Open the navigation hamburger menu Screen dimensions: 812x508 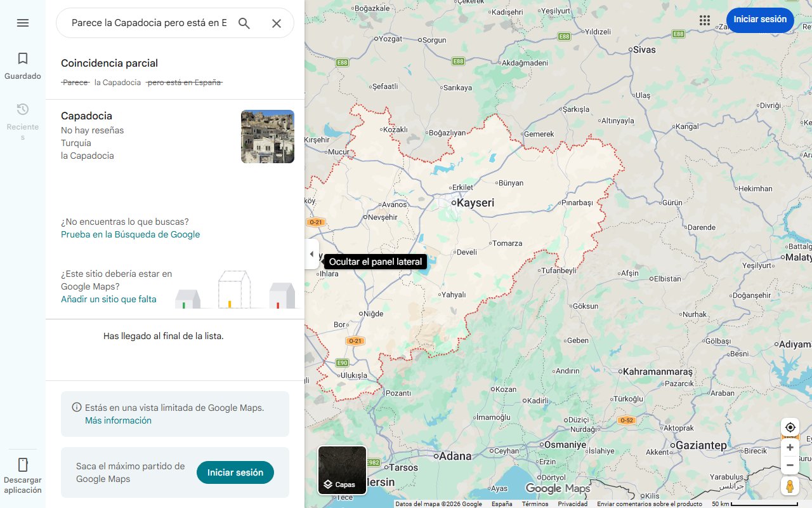[x=23, y=23]
